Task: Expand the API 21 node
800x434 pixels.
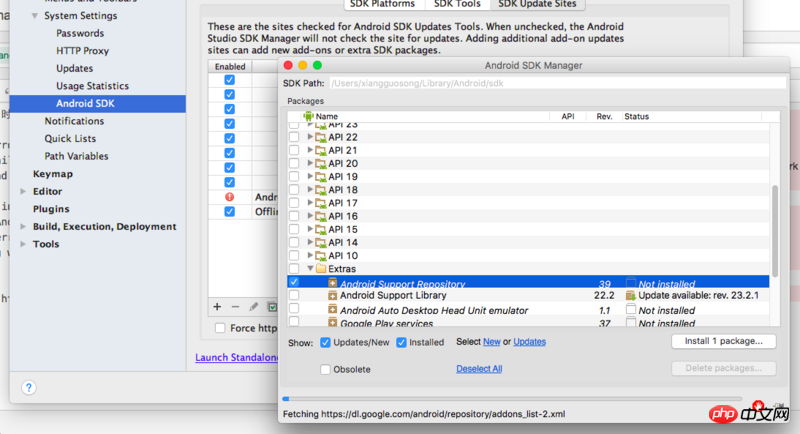Action: click(310, 150)
